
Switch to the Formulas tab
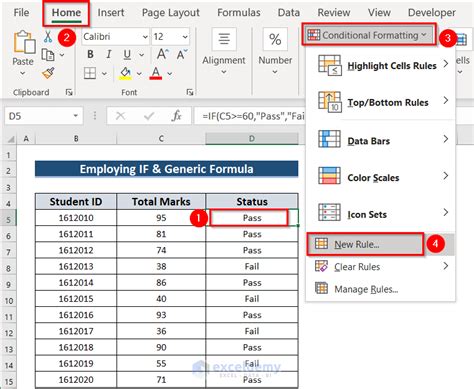(x=239, y=13)
